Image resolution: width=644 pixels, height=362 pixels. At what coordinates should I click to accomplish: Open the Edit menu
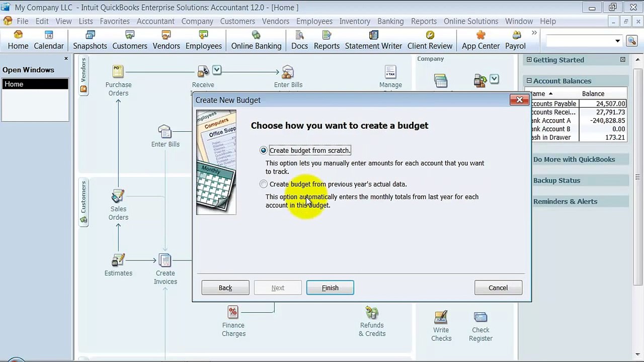point(42,21)
